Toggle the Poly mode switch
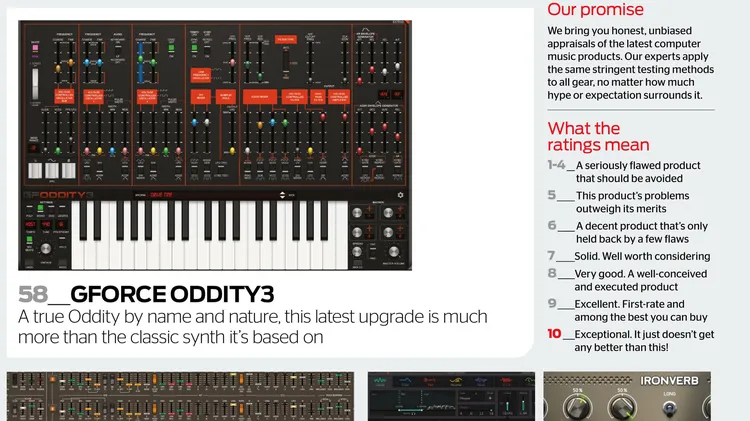 (x=30, y=209)
